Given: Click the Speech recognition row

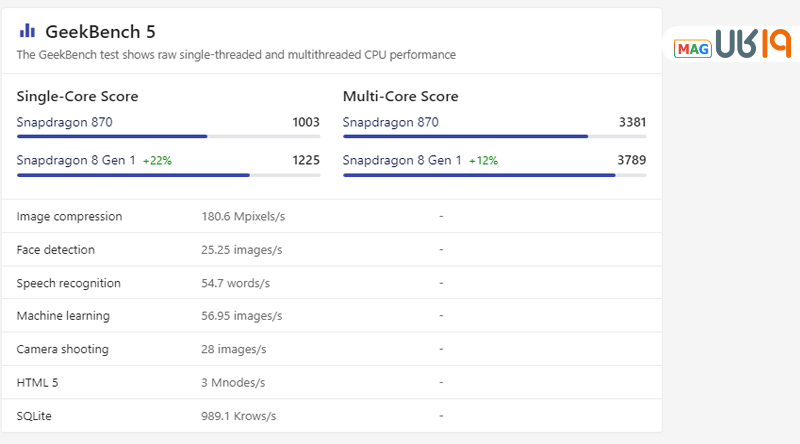Looking at the screenshot, I should [69, 283].
